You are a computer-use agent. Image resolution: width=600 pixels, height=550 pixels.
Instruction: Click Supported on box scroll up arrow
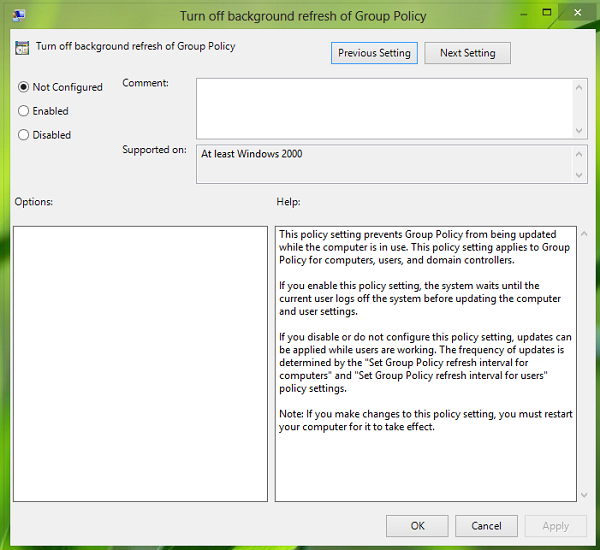(x=580, y=154)
